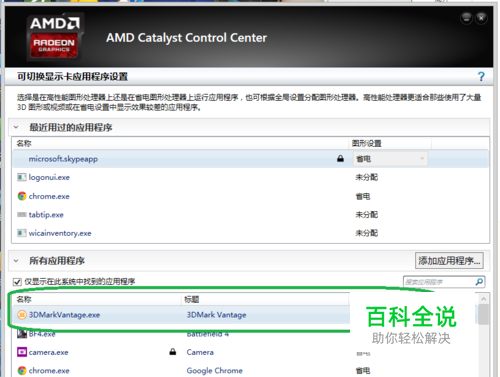
Task: Click the wicainventory.exe program icon
Action: (x=22, y=233)
